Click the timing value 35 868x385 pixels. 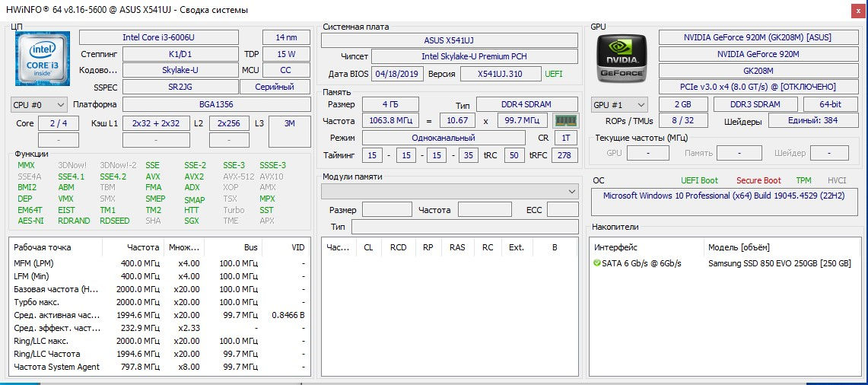(469, 155)
